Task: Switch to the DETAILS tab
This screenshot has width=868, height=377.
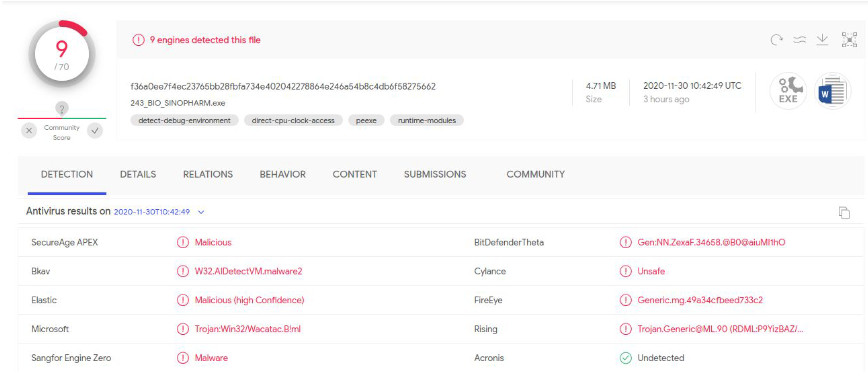Action: pos(138,174)
